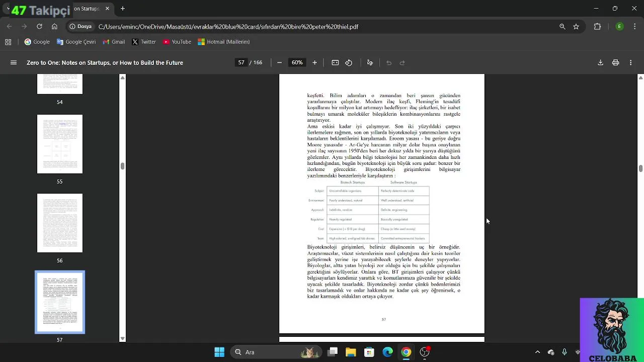
Task: Open the Google bookmark
Action: [x=37, y=42]
